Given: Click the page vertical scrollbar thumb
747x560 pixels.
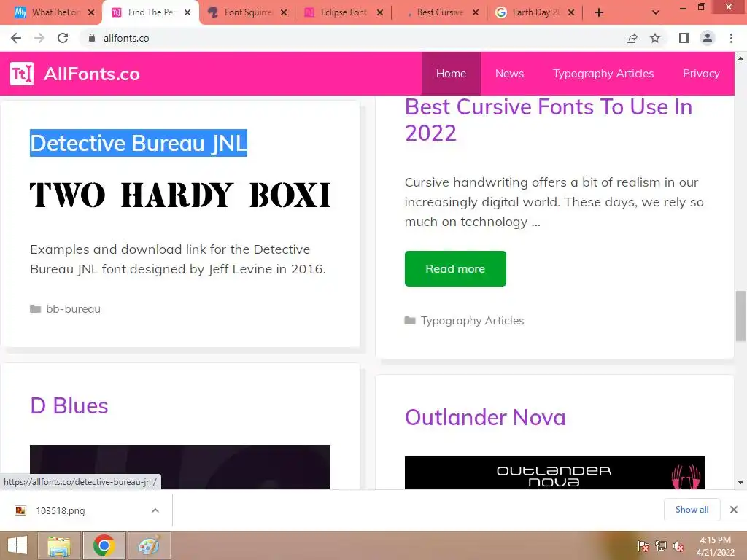Looking at the screenshot, I should click(x=740, y=316).
